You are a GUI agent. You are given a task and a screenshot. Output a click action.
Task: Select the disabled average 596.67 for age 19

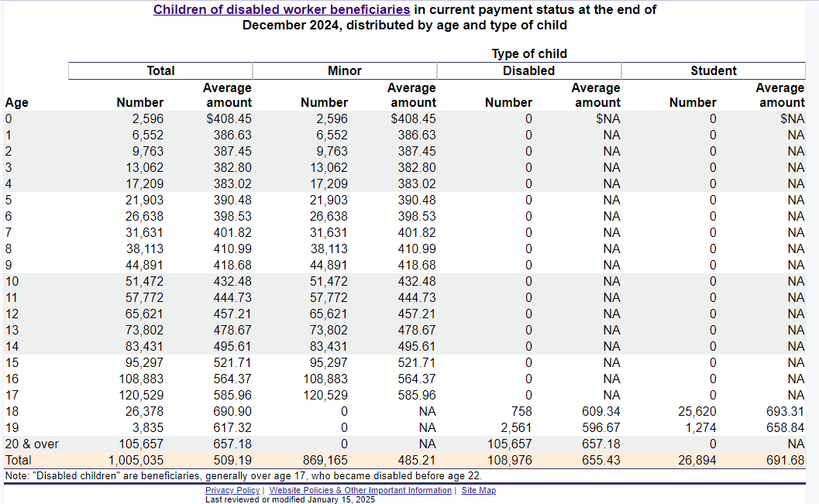[x=601, y=428]
